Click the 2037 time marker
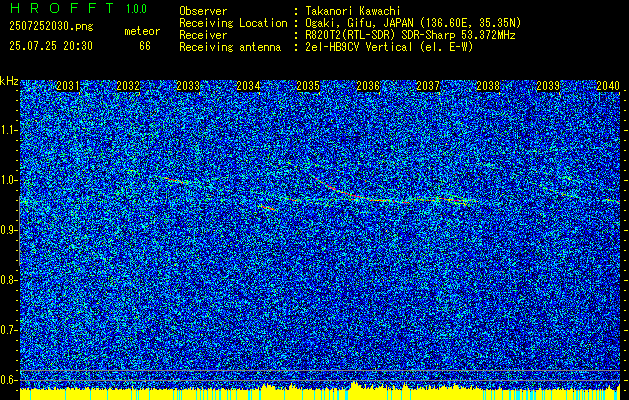Image resolution: width=629 pixels, height=400 pixels. [428, 86]
